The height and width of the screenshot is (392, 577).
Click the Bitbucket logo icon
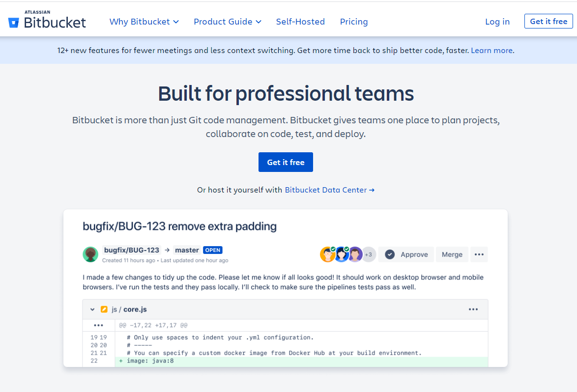(x=14, y=23)
